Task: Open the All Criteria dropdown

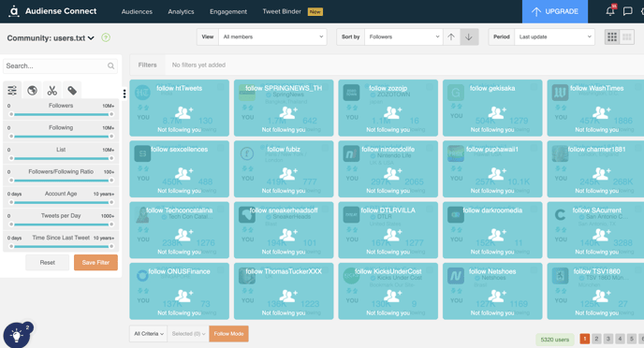Action: (x=149, y=334)
